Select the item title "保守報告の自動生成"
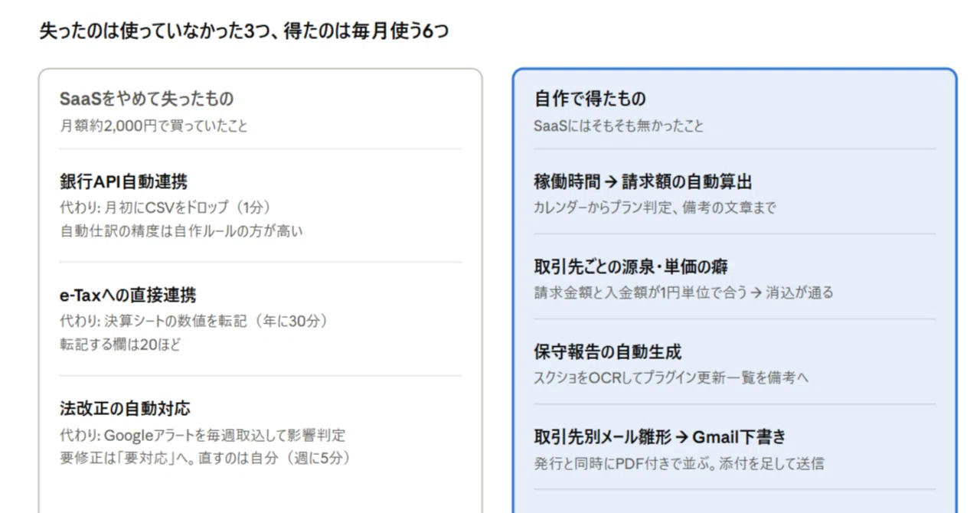This screenshot has height=513, width=980. pos(608,351)
